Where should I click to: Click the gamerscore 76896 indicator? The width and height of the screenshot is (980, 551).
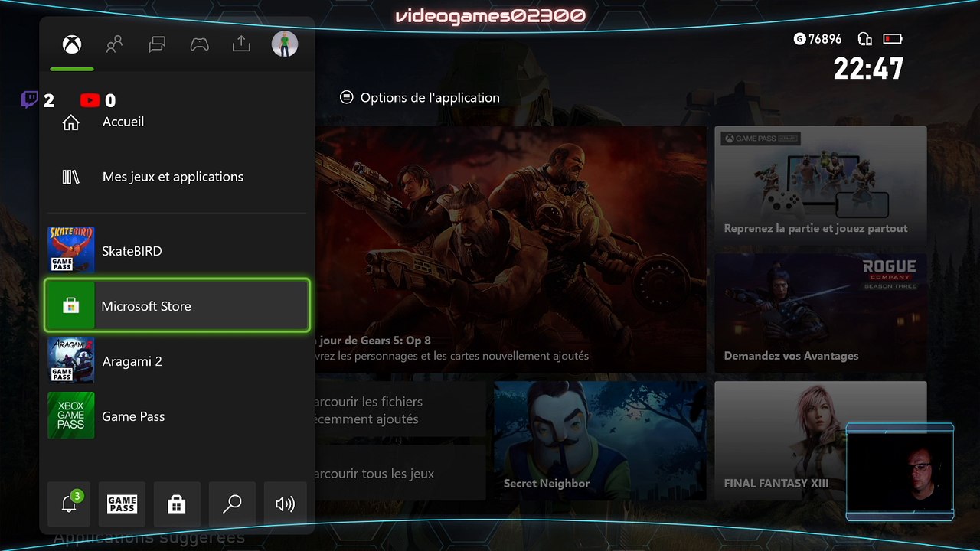818,39
